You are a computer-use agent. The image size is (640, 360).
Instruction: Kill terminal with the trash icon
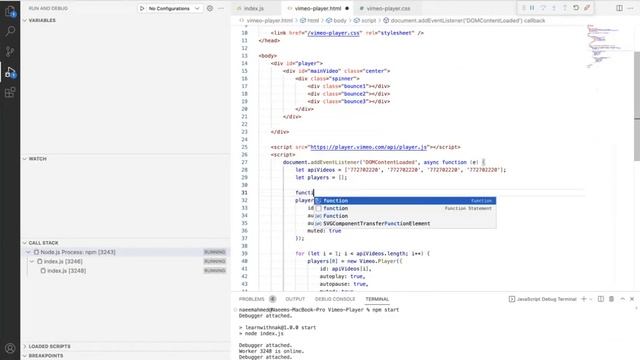[611, 299]
